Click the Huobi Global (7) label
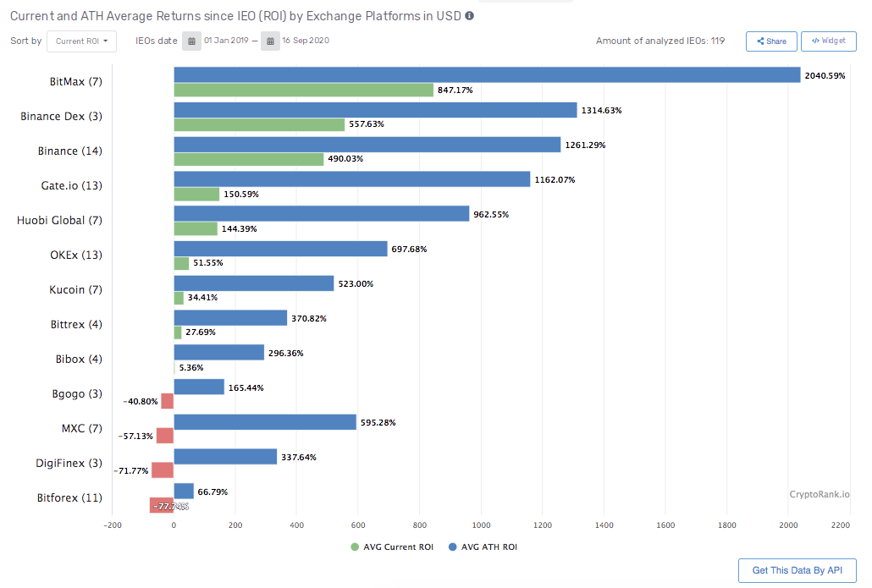Screen dimensions: 872x588 pyautogui.click(x=59, y=220)
